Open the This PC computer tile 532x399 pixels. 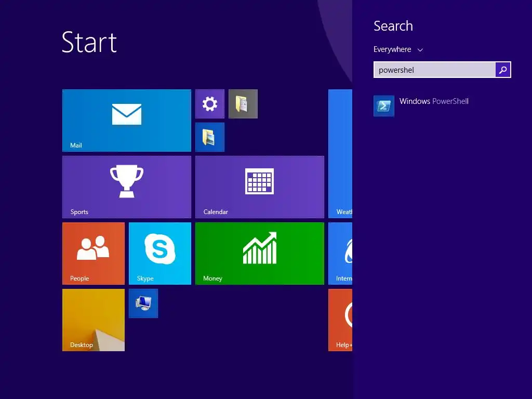[143, 303]
